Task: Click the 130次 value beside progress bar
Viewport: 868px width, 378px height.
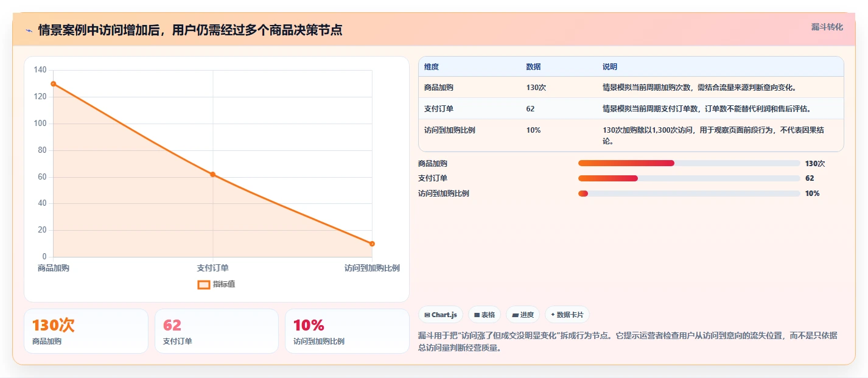Action: pos(815,164)
